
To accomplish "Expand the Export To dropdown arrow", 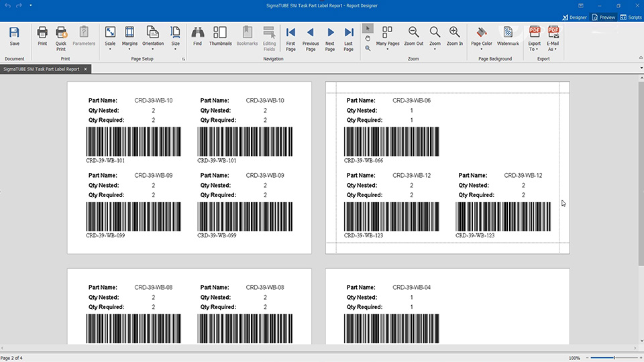I will pyautogui.click(x=537, y=50).
